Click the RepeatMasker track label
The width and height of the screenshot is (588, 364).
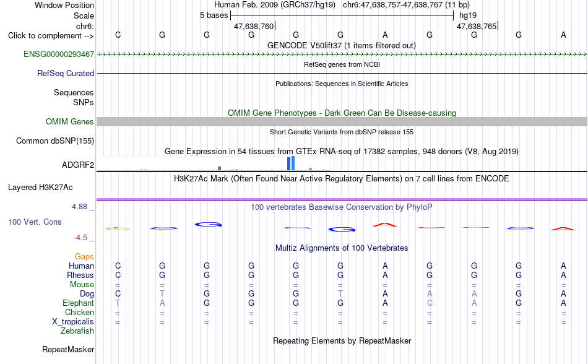coord(68,350)
